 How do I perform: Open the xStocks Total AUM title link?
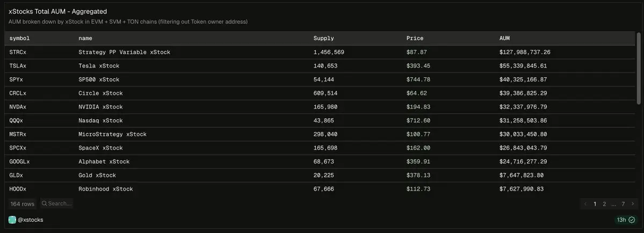58,12
